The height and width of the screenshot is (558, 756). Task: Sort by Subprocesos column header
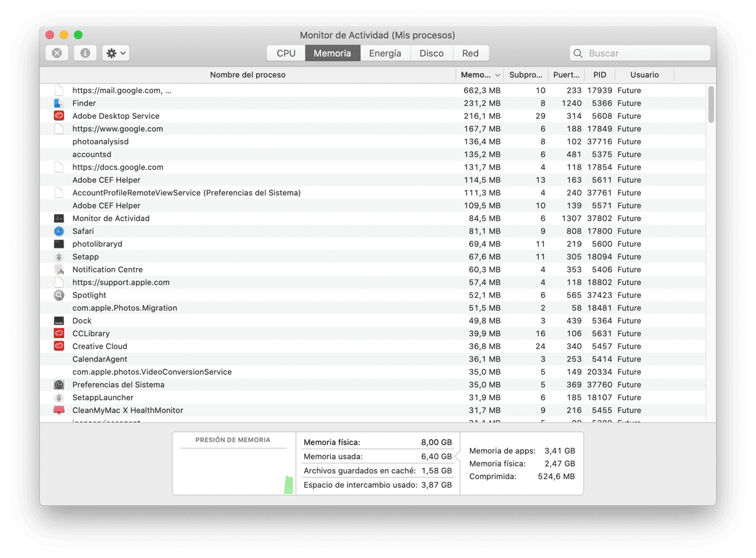pos(525,75)
